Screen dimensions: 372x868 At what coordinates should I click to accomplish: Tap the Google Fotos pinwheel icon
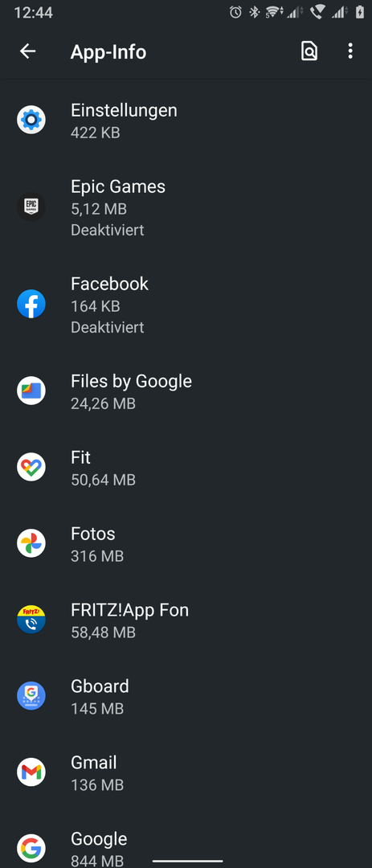pyautogui.click(x=31, y=543)
